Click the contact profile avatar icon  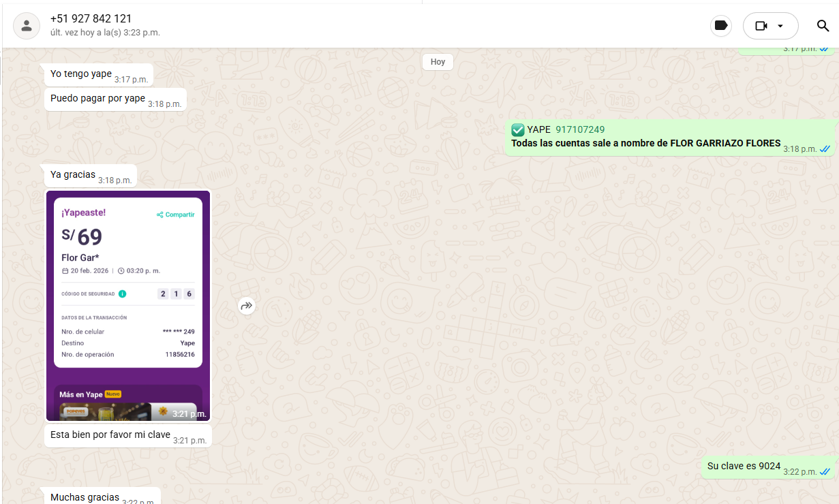[x=27, y=26]
